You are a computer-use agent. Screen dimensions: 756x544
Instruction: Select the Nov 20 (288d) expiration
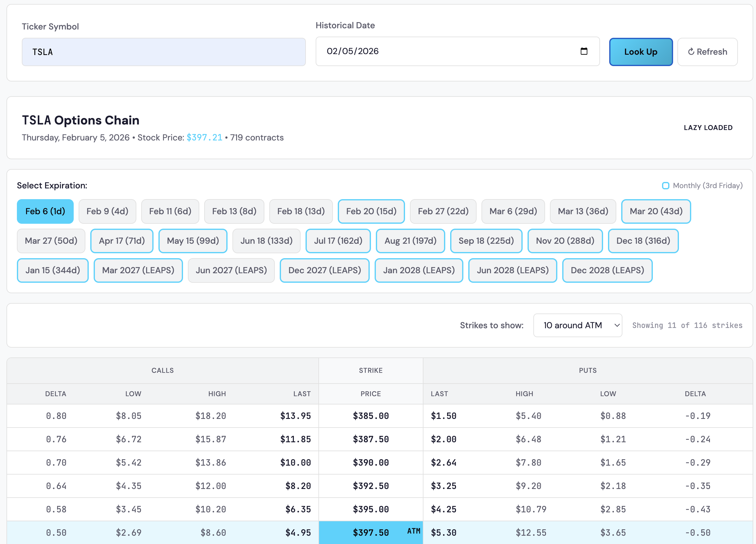(565, 241)
